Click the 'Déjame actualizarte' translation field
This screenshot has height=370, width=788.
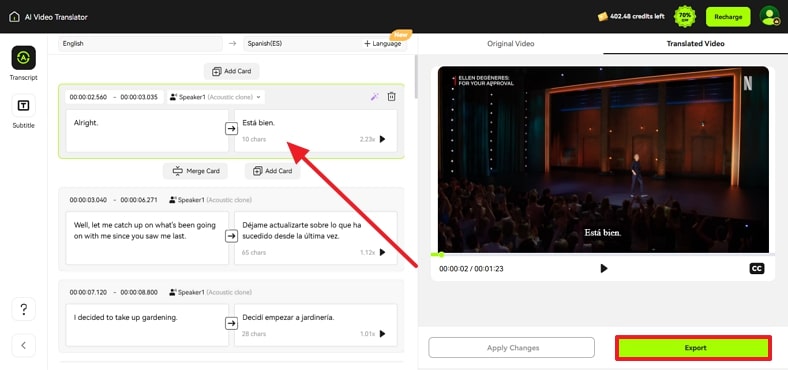point(316,238)
